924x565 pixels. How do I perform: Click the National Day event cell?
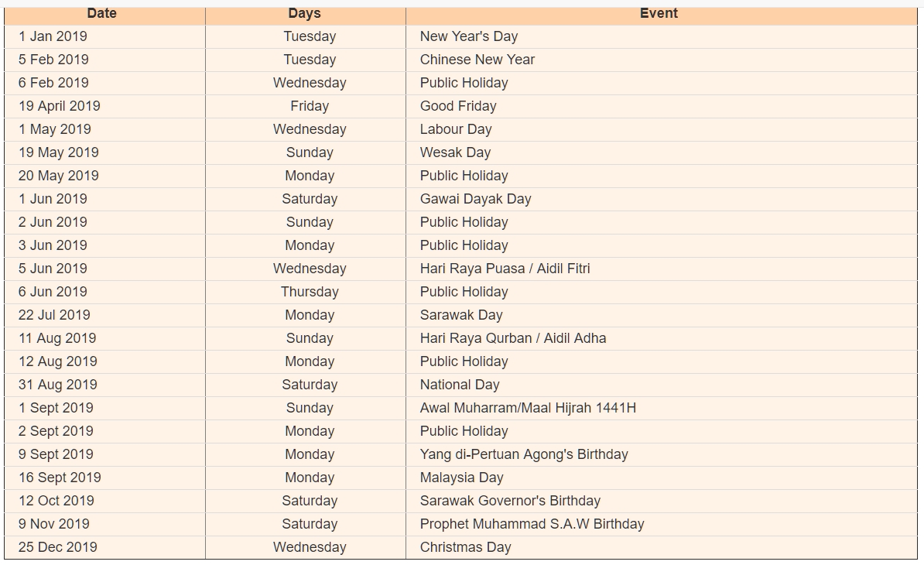pos(460,385)
